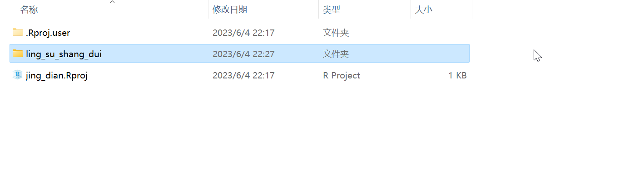This screenshot has width=644, height=190.
Task: Click the 2023/6/4 22:17 date of .Rproj.user
Action: point(243,33)
